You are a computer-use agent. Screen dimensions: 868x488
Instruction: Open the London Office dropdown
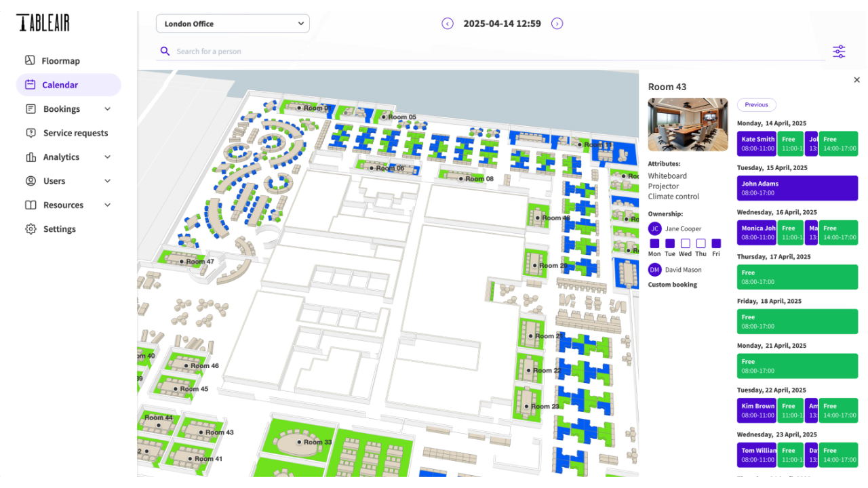233,23
